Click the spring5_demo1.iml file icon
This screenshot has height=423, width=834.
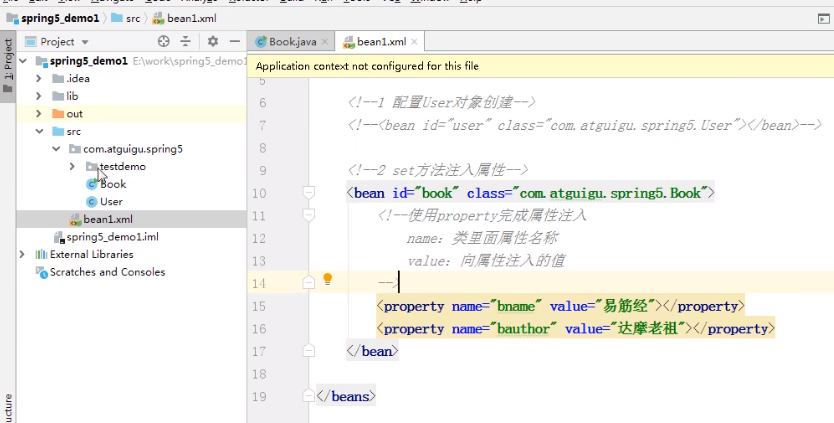[59, 237]
